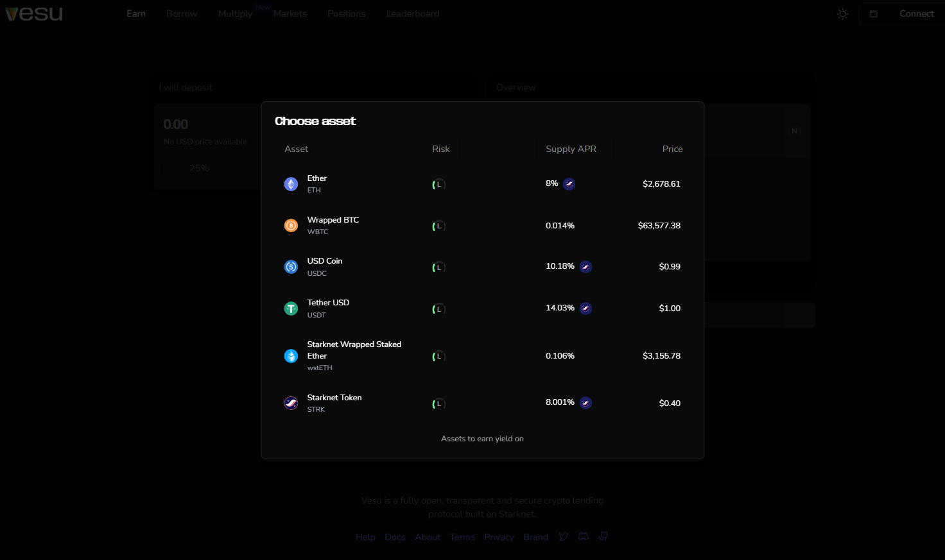945x560 pixels.
Task: Select the Wrapped BTC asset row
Action: 483,226
